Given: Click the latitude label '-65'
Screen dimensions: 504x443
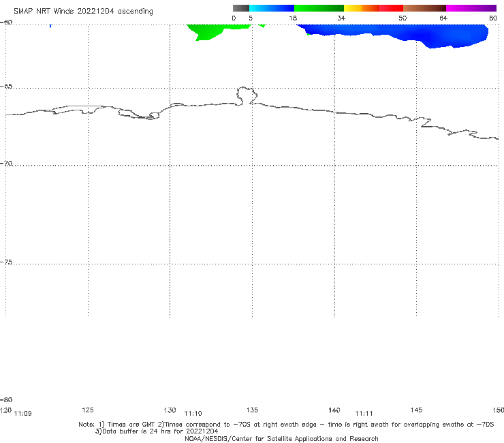Looking at the screenshot, I should 6,87.
